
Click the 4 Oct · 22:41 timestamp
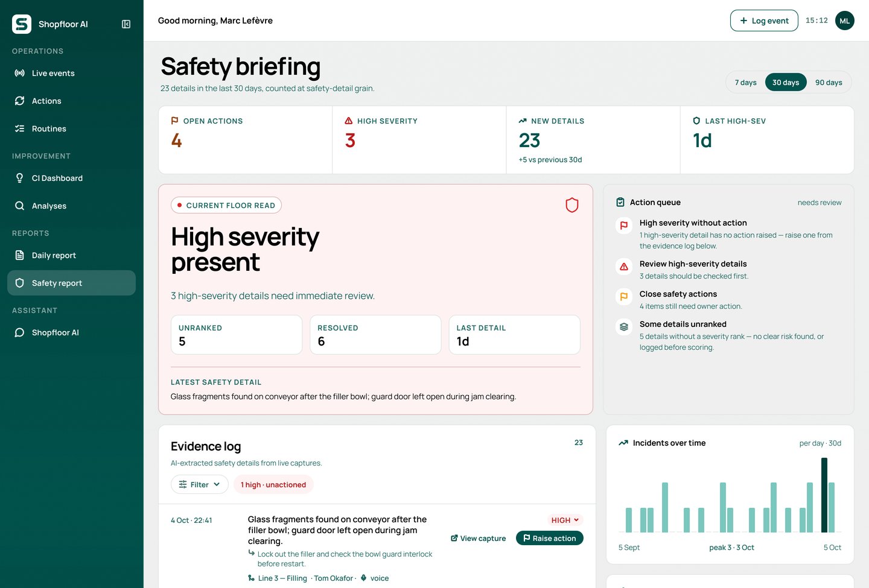[x=191, y=520]
